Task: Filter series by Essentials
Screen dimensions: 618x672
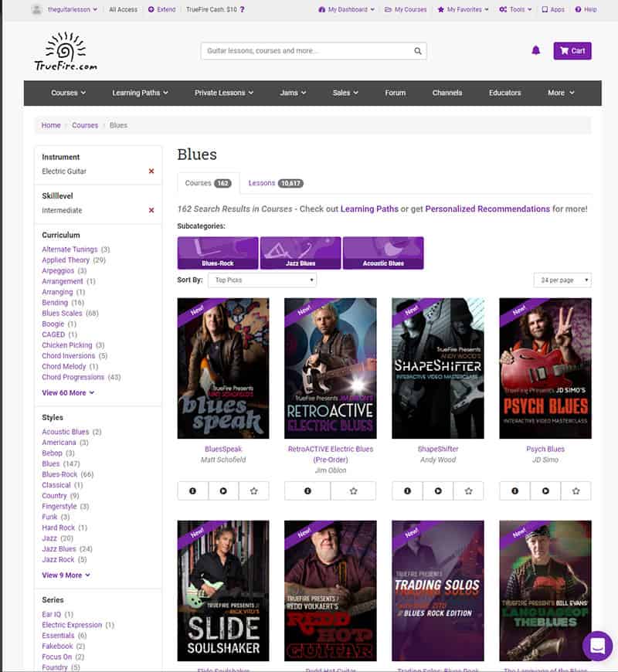Action: coord(58,636)
